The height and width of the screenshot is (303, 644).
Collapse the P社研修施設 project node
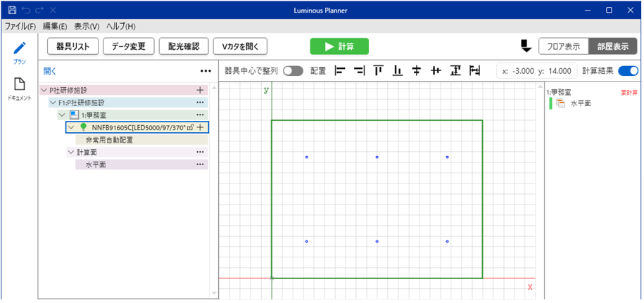click(x=44, y=90)
